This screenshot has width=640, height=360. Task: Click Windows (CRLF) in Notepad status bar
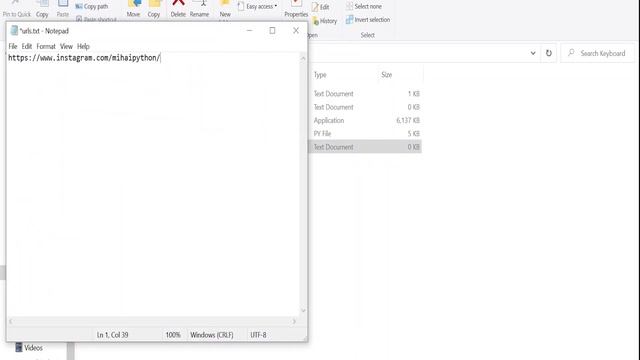point(212,335)
